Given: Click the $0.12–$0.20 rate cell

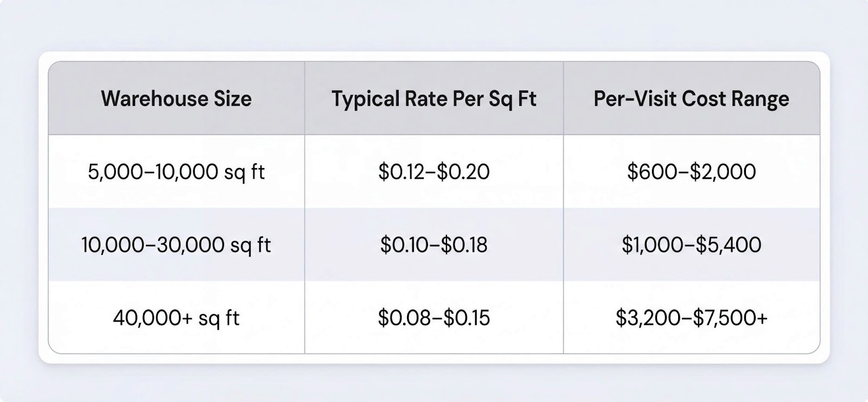Looking at the screenshot, I should [x=433, y=172].
